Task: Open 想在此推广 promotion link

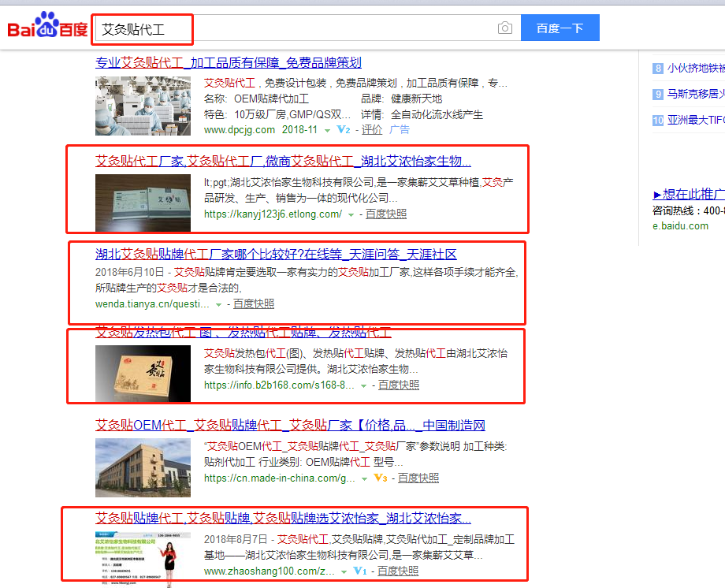Action: (x=689, y=194)
